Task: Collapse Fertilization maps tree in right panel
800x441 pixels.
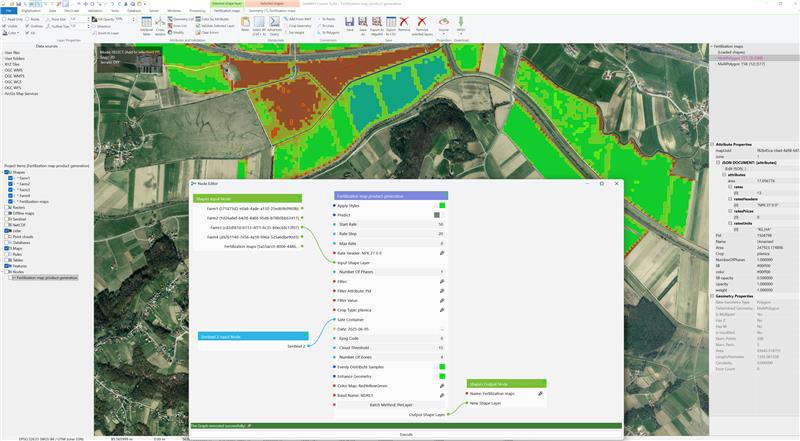Action: [712, 46]
